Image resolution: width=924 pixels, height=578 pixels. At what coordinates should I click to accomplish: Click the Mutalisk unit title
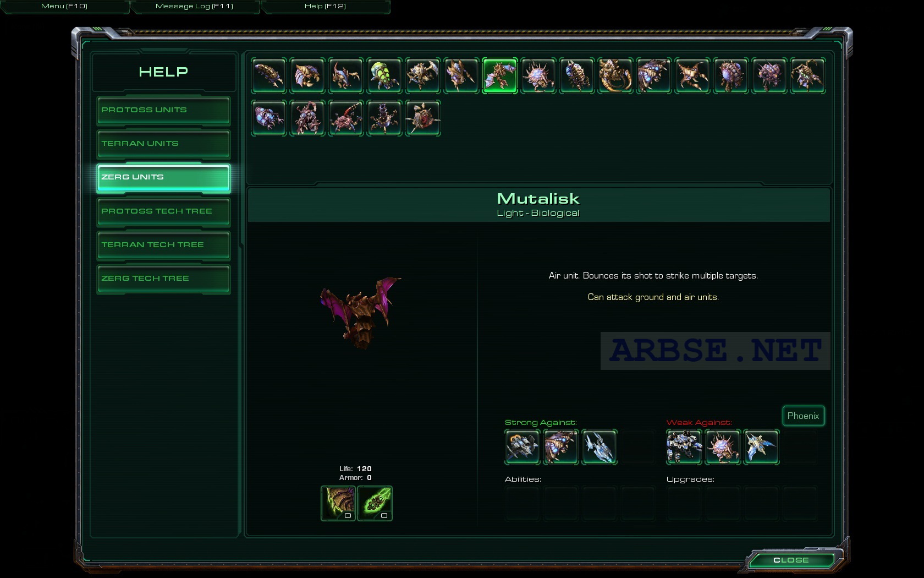pos(538,199)
